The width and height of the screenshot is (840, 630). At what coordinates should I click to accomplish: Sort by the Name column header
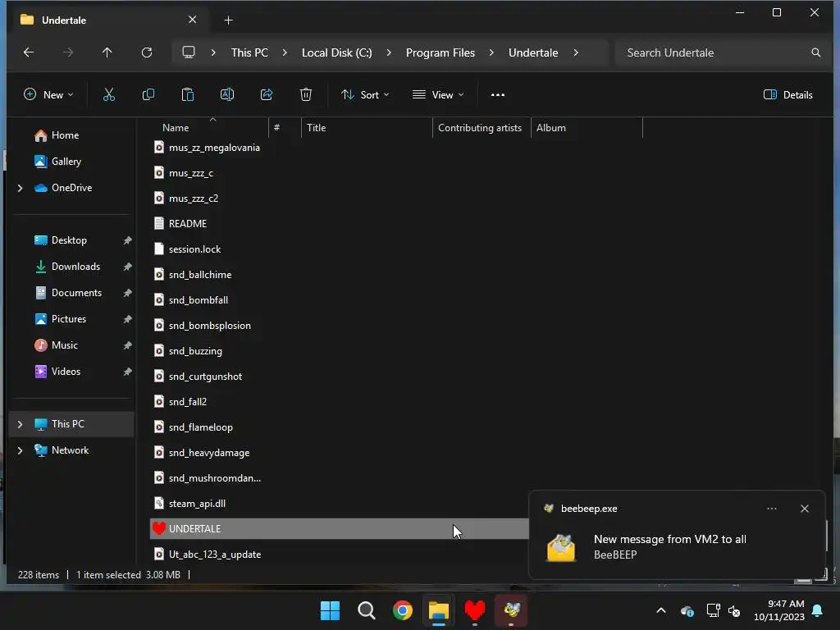click(176, 128)
